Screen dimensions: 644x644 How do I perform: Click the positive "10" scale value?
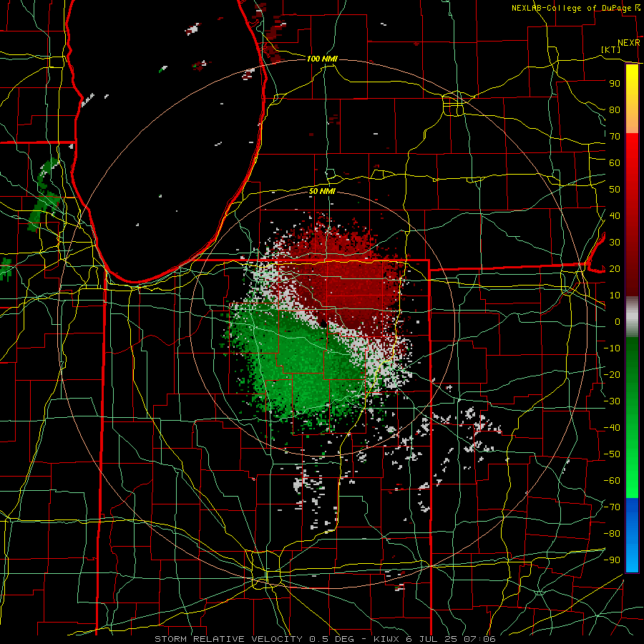[615, 296]
